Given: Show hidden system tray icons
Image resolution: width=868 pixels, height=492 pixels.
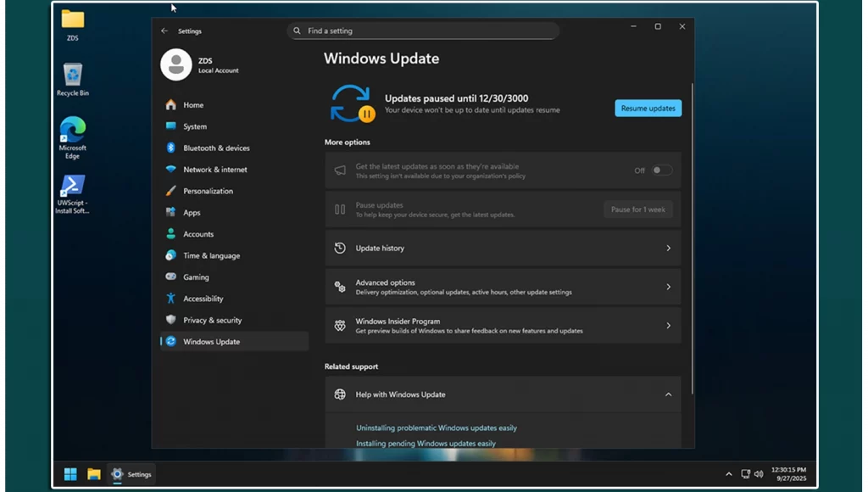Looking at the screenshot, I should point(728,474).
